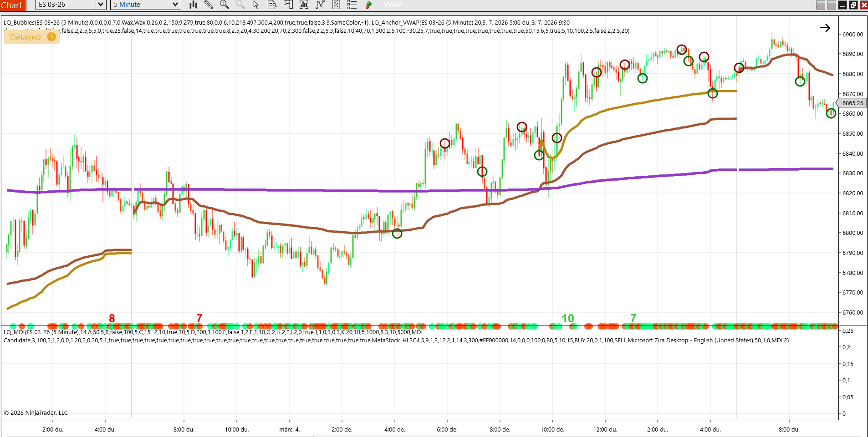
Task: Open Chart Trader panel icon
Action: pyautogui.click(x=288, y=5)
